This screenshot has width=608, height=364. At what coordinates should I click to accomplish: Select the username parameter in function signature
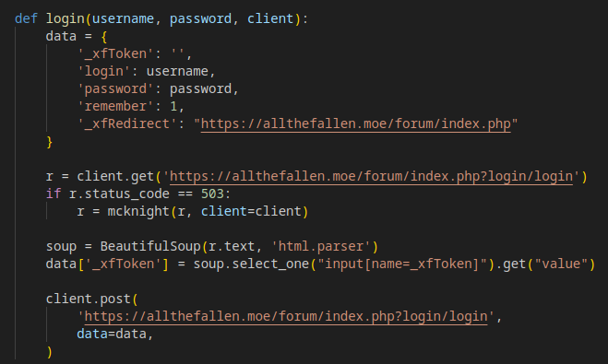pos(123,18)
